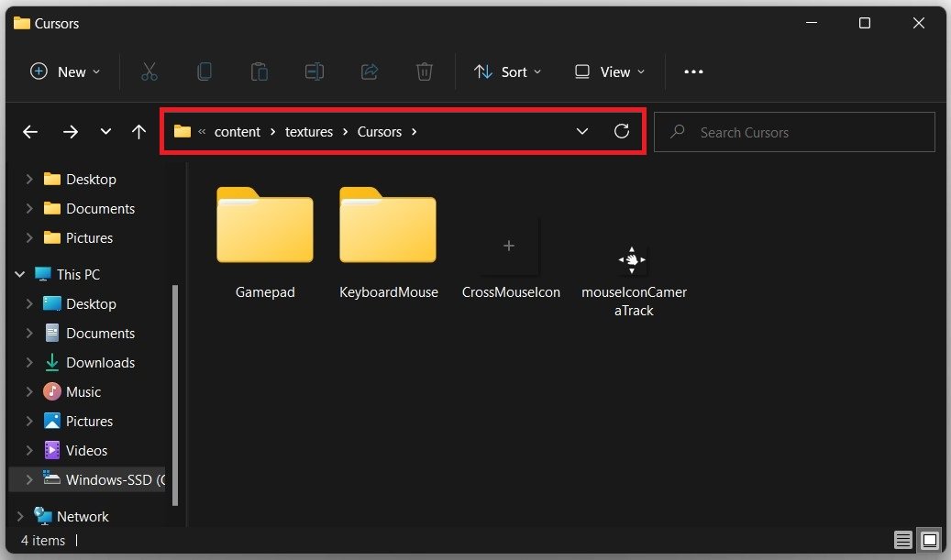
Task: Open the address bar history dropdown
Action: pyautogui.click(x=582, y=131)
